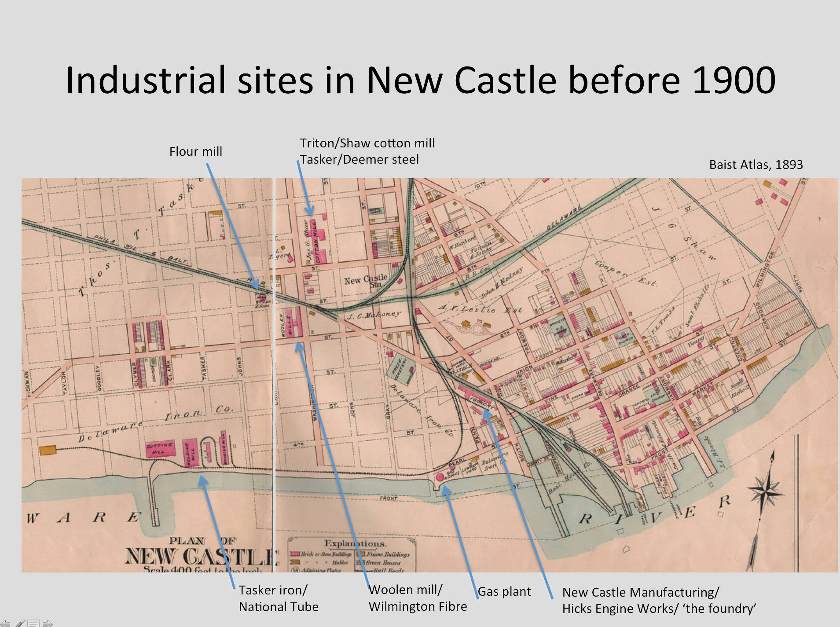Click the 'Explanations.' legend heading on the map

[x=356, y=543]
